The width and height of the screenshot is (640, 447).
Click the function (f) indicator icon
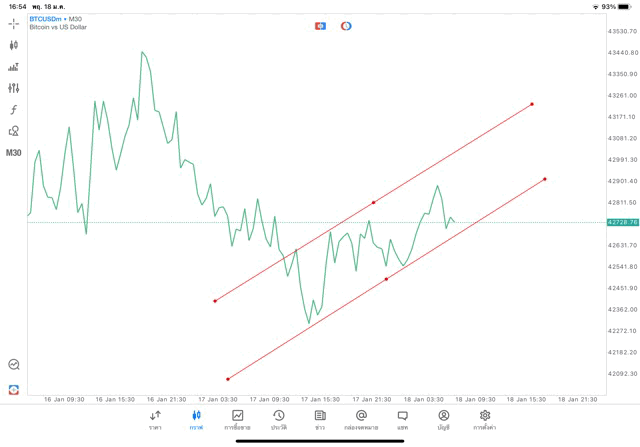[x=14, y=109]
